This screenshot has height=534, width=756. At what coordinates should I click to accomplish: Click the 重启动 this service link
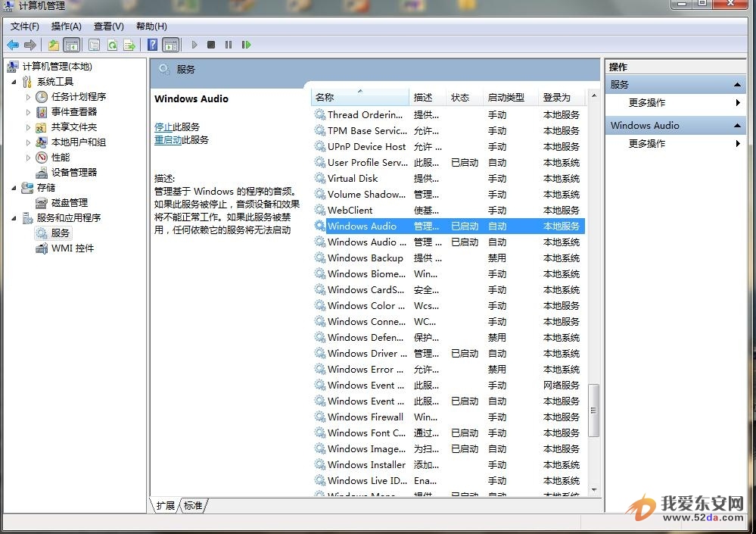pos(168,140)
